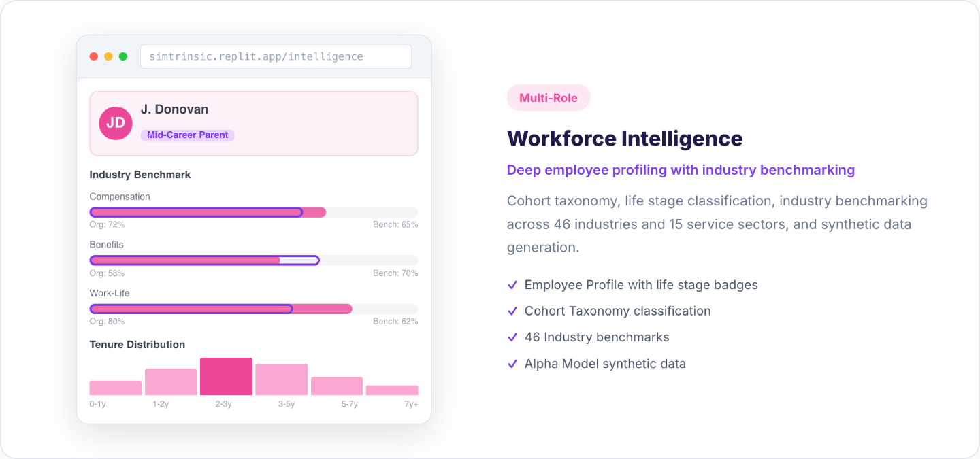Expand the Tenure Distribution section
980x459 pixels.
pos(137,345)
